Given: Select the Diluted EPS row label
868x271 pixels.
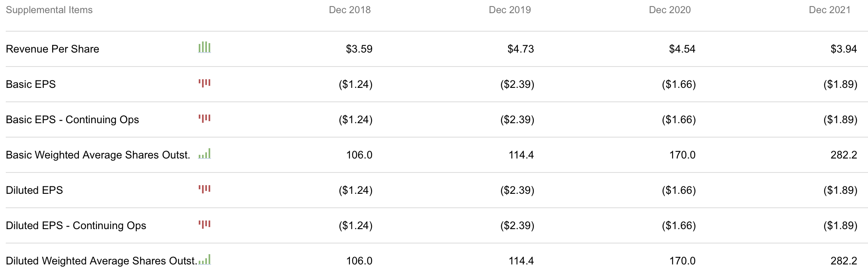Looking at the screenshot, I should pos(34,191).
